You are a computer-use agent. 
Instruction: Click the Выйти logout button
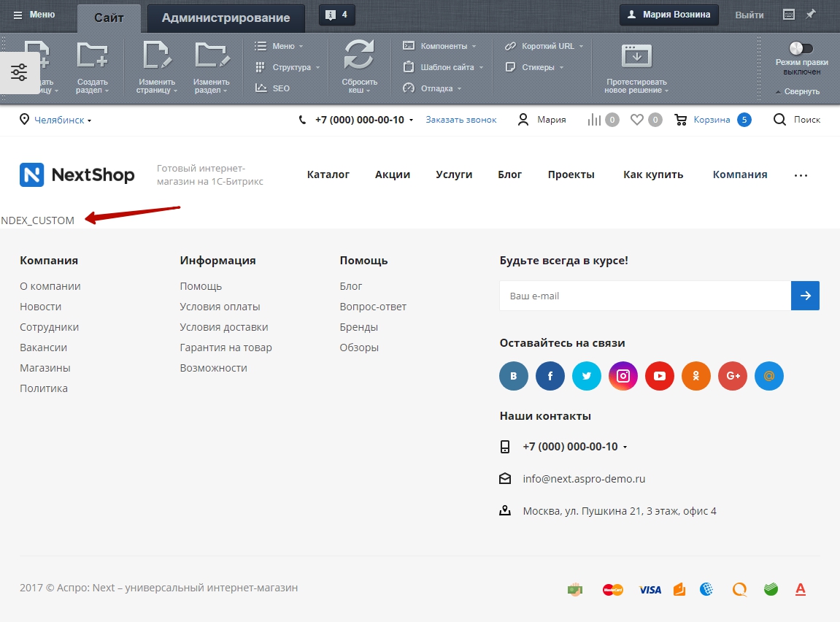tap(750, 15)
